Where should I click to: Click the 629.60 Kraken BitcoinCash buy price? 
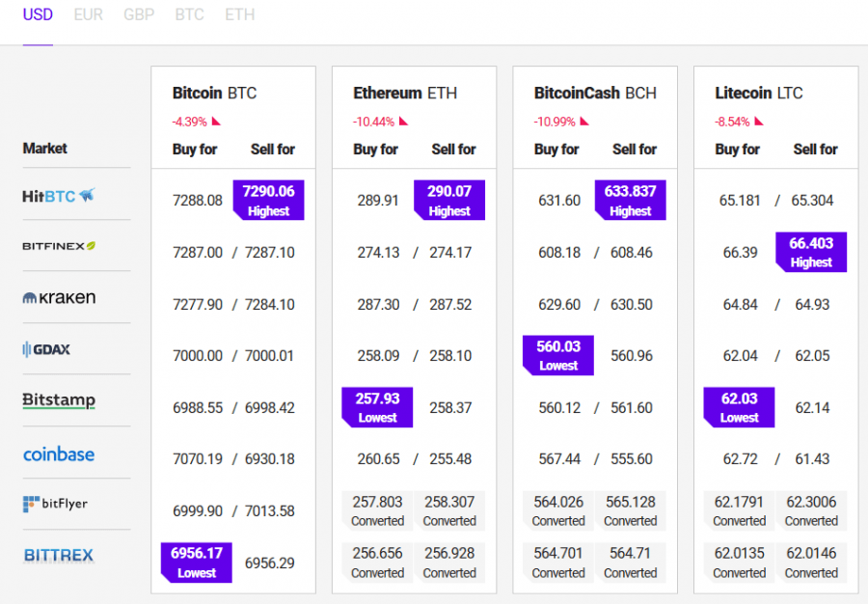[559, 305]
